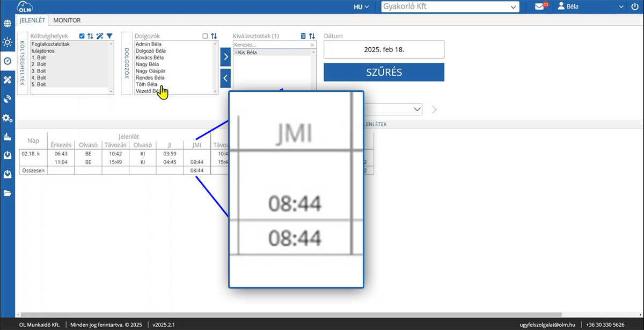Switch to the JELENLÉT tab
This screenshot has width=644, height=330.
pos(32,20)
